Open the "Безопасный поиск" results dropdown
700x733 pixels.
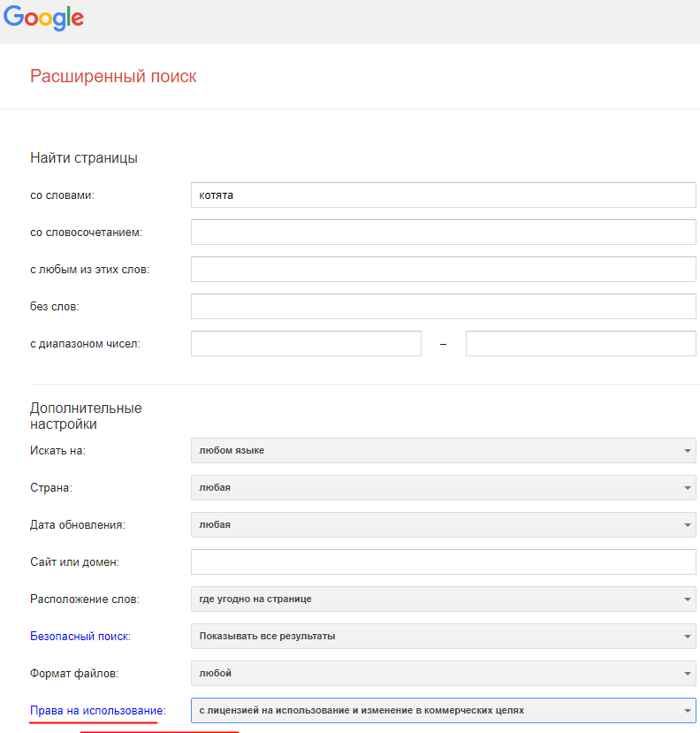[442, 636]
